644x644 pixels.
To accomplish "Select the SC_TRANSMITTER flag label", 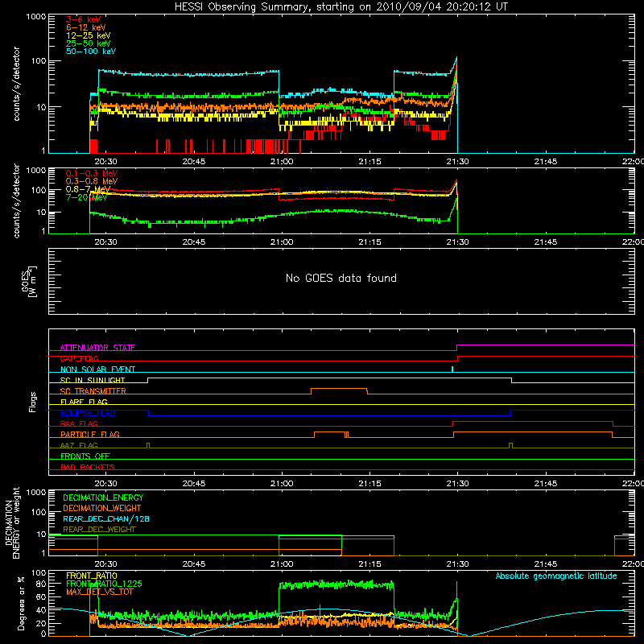I will [x=93, y=391].
